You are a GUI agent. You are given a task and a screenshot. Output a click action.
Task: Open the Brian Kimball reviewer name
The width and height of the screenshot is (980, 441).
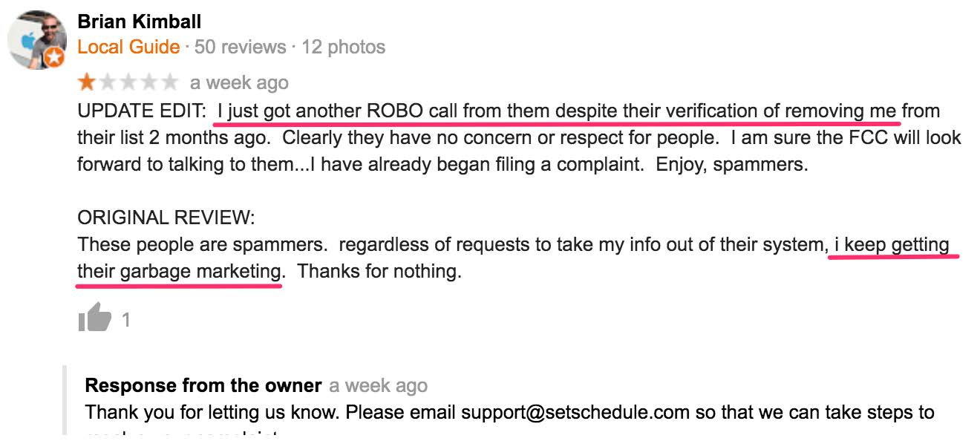coord(139,22)
